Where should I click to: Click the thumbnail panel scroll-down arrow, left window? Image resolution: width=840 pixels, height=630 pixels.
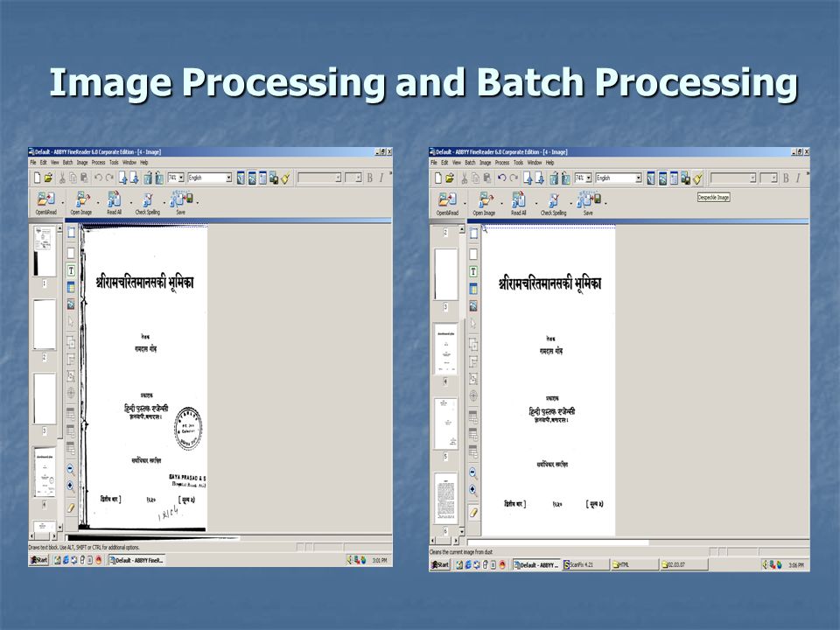[59, 527]
